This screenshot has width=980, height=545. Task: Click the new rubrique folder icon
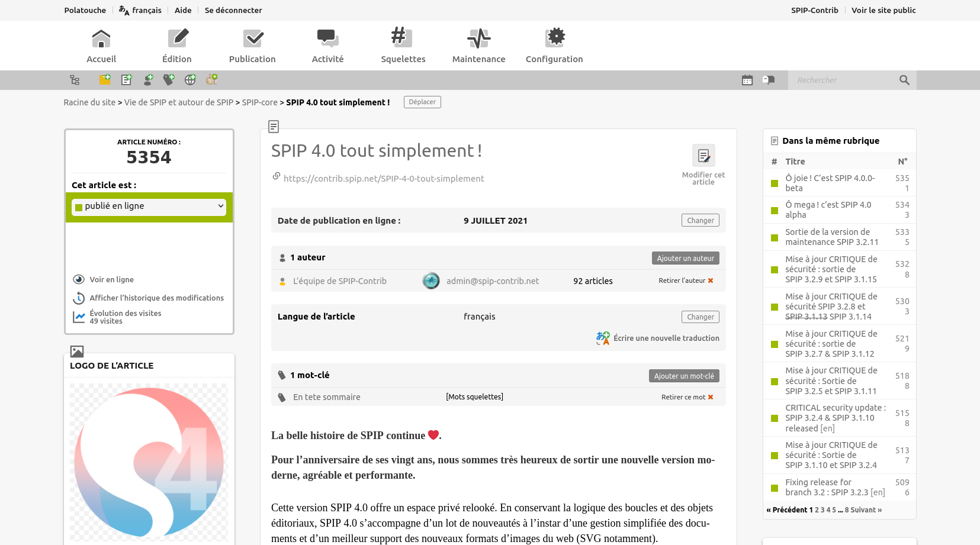pyautogui.click(x=105, y=79)
